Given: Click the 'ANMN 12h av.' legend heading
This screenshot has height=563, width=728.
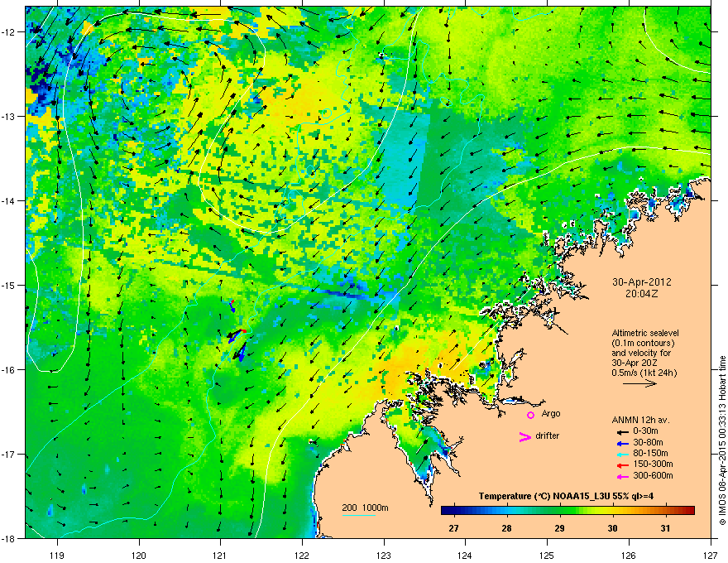Looking at the screenshot, I should coord(640,421).
